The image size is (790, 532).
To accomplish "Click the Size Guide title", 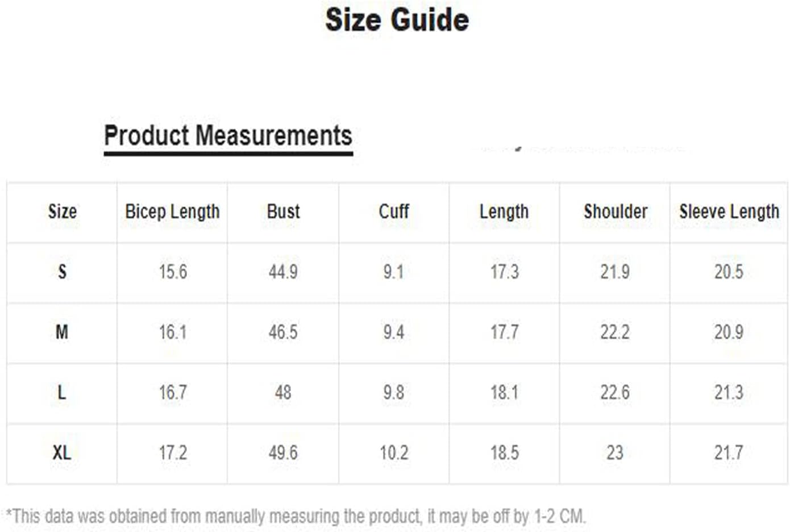I will pyautogui.click(x=397, y=20).
